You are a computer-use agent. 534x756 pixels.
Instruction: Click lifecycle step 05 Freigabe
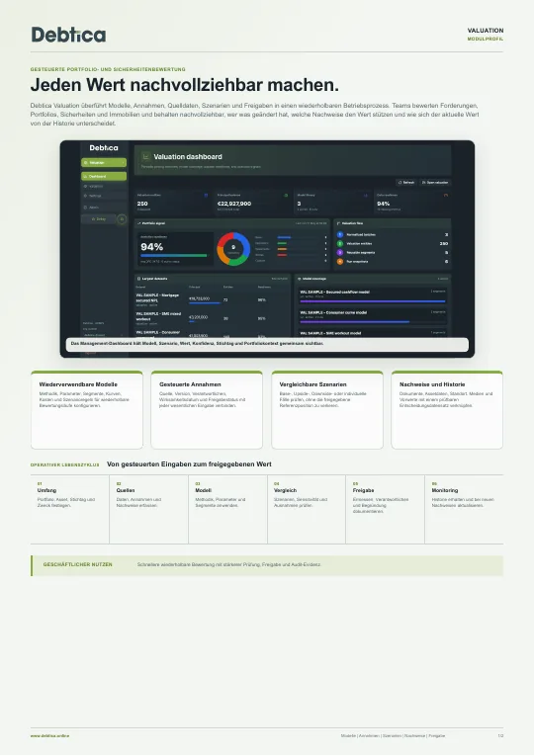[385, 509]
